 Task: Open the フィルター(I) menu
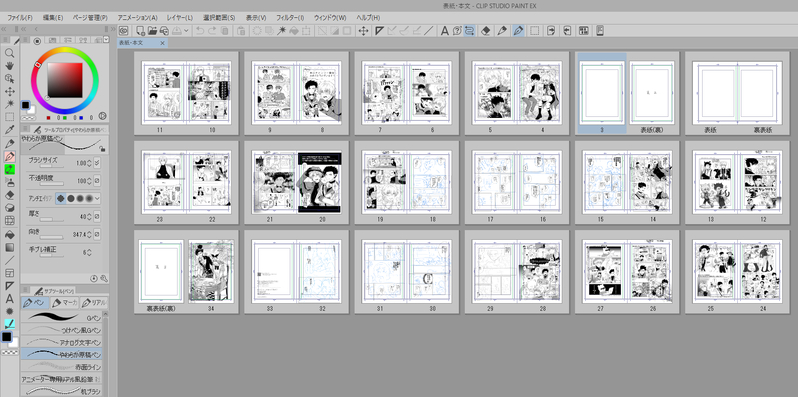(x=290, y=18)
